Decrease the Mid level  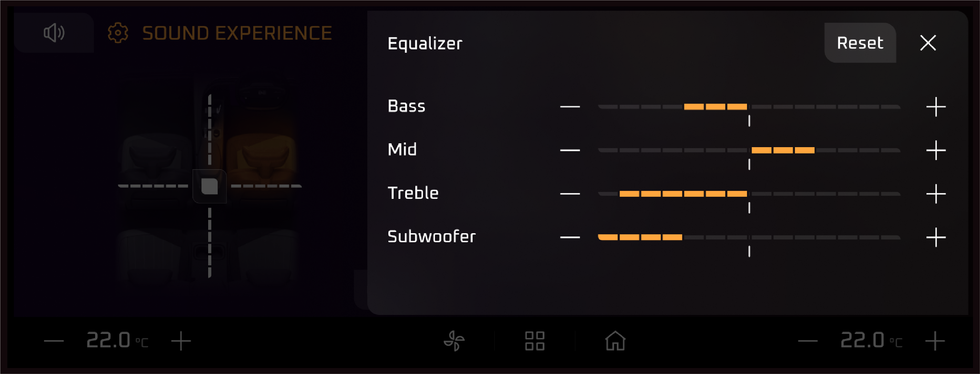[570, 151]
